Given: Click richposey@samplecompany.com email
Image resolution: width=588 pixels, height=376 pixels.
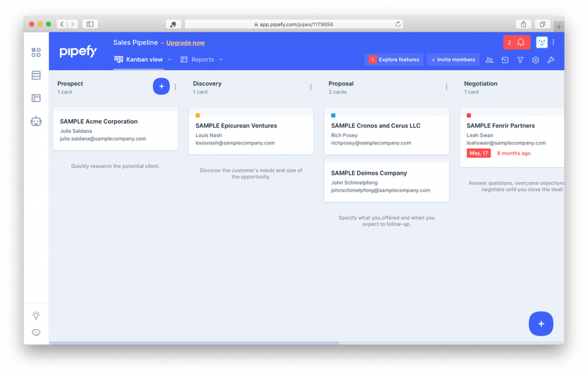Looking at the screenshot, I should point(371,143).
